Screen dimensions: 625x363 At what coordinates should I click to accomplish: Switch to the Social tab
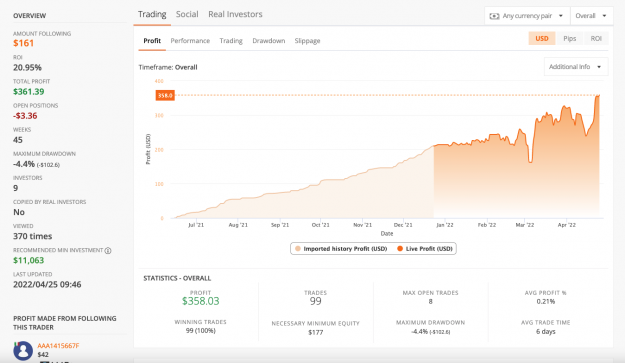(x=187, y=14)
